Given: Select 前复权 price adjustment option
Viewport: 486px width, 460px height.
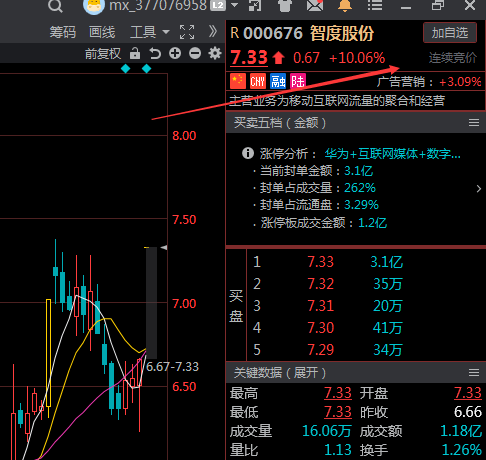Looking at the screenshot, I should coord(103,54).
